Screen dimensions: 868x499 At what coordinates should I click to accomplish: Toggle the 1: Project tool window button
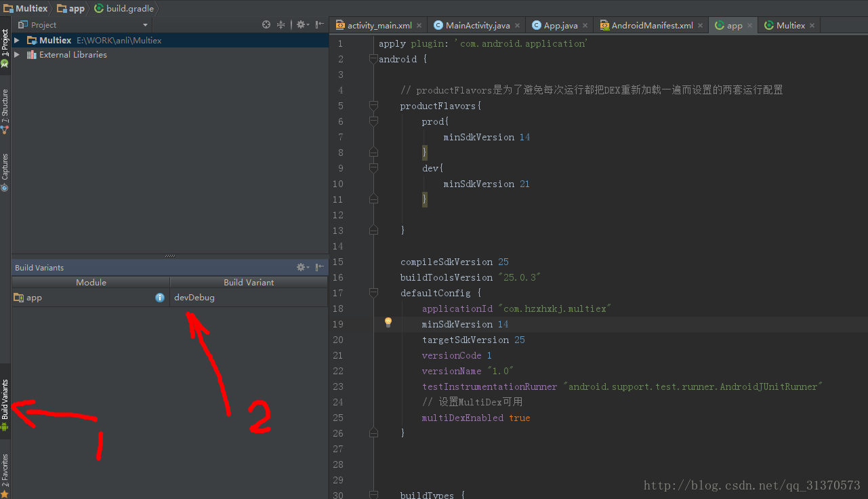(x=5, y=47)
